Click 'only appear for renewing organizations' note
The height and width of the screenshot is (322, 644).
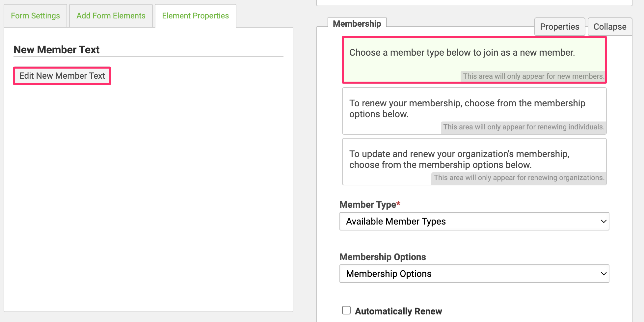click(519, 177)
